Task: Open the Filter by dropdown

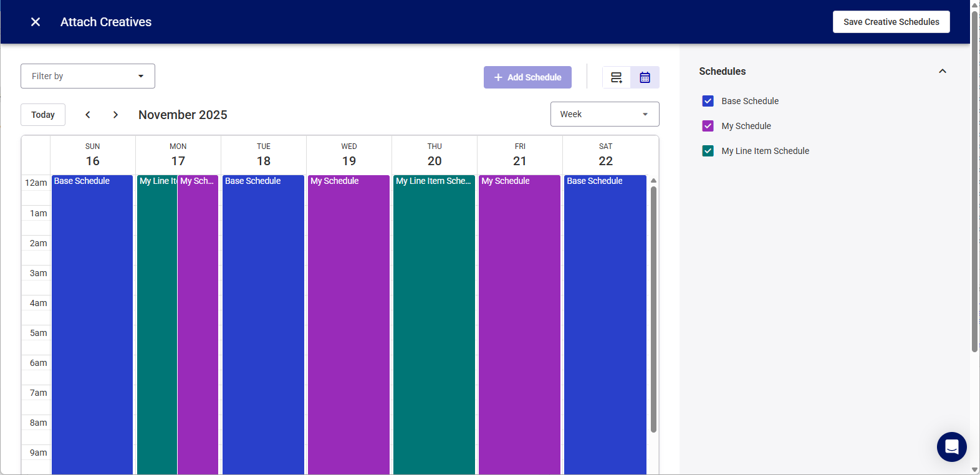Action: click(x=88, y=76)
